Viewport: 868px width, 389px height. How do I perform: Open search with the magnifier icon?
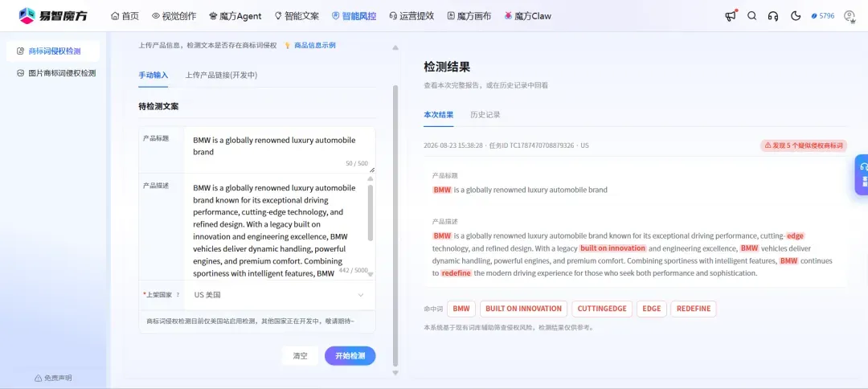click(751, 15)
